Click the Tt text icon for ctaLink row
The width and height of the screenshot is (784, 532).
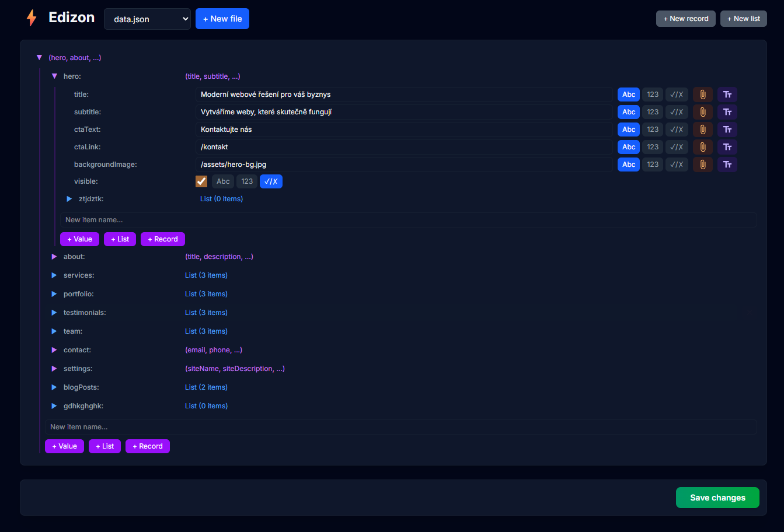pos(727,147)
